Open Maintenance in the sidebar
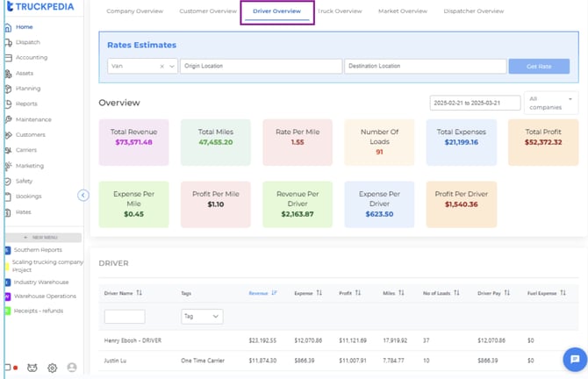The image size is (588, 379). coord(33,119)
